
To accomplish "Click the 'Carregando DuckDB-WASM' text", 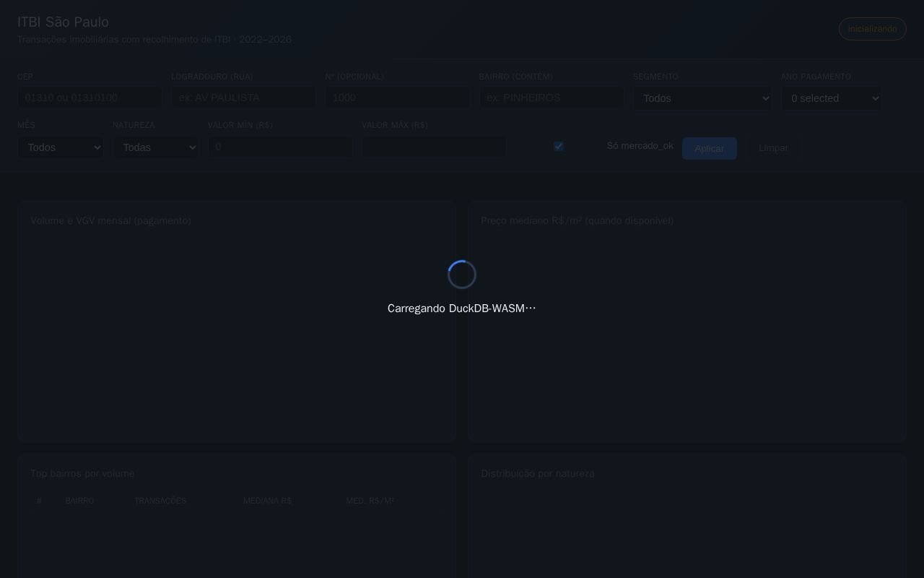I will click(x=462, y=309).
